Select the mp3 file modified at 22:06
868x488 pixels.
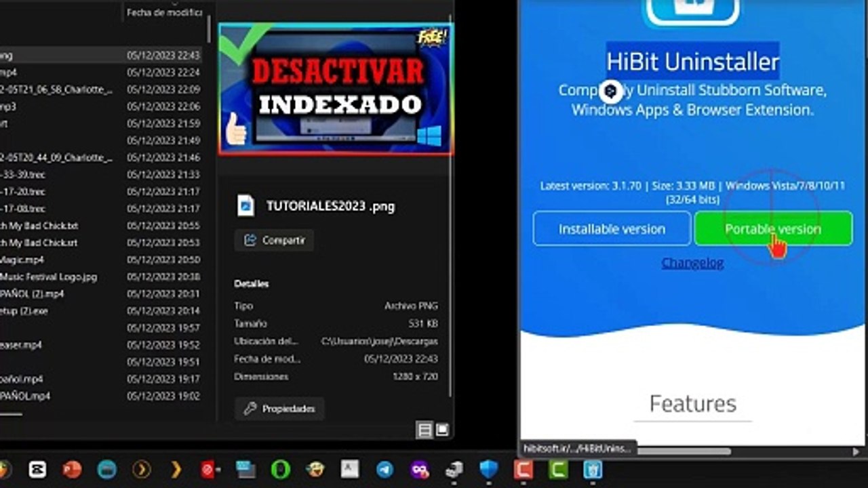(100, 106)
